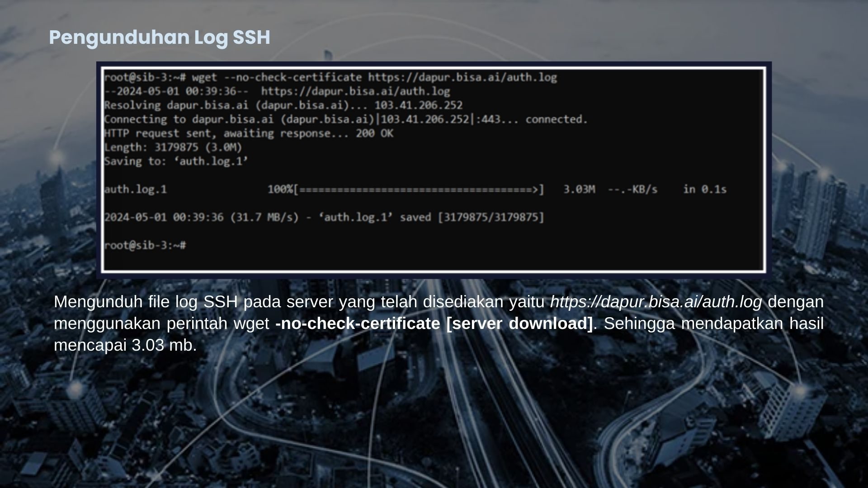Click the wget command URL in the terminal's first line
The width and height of the screenshot is (868, 488).
tap(462, 77)
